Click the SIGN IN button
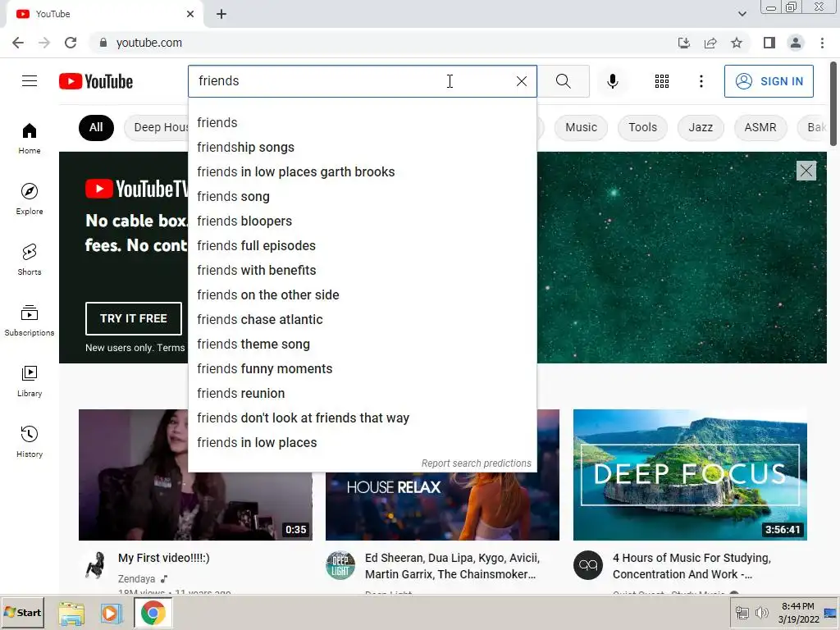 (x=769, y=81)
